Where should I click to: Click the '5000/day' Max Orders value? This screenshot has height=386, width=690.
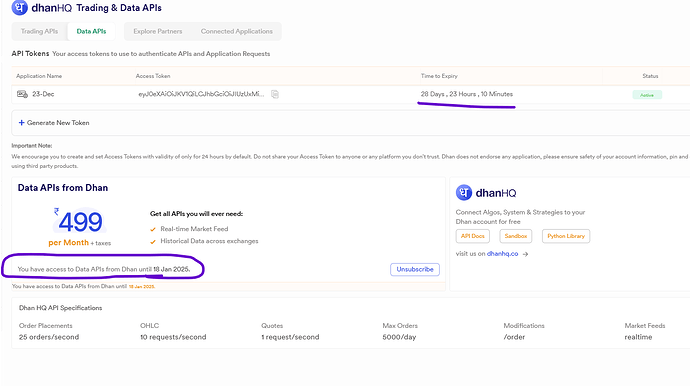399,337
